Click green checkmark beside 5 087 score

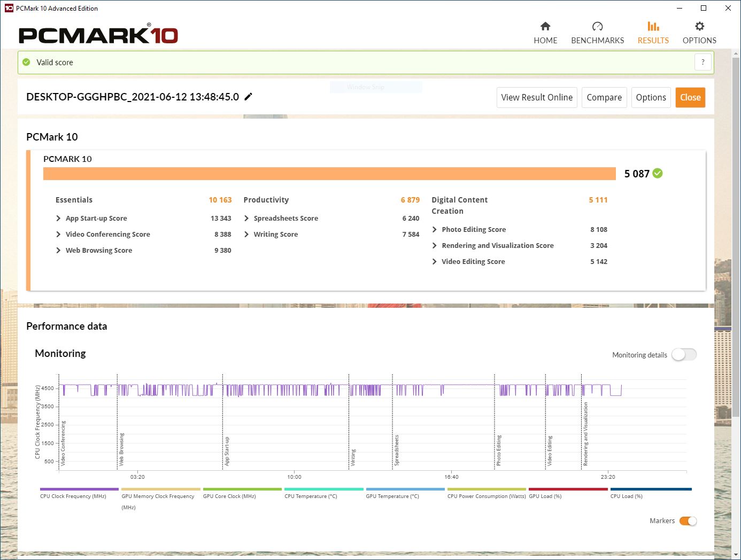click(658, 173)
